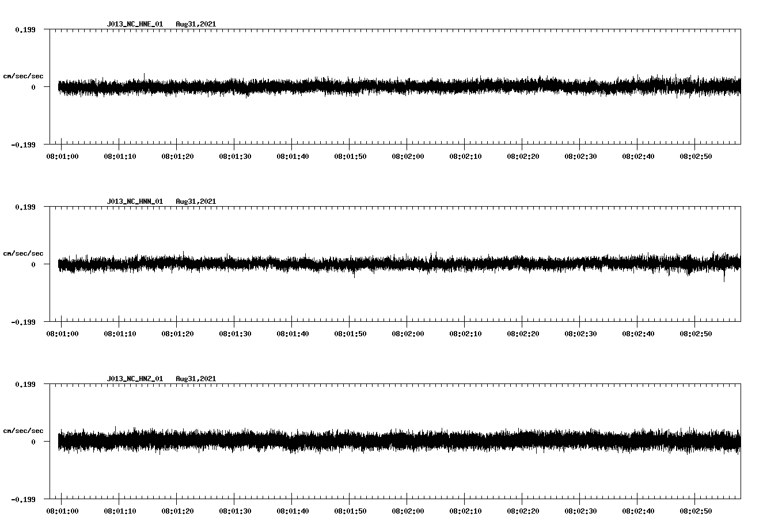782x532 pixels.
Task: Click the -0.199 lower limit on HNN axis
Action: [23, 322]
